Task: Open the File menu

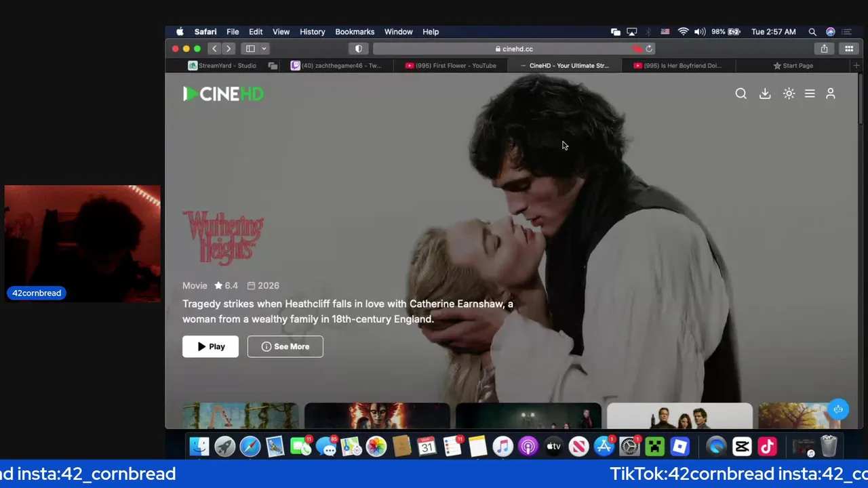Action: 233,32
